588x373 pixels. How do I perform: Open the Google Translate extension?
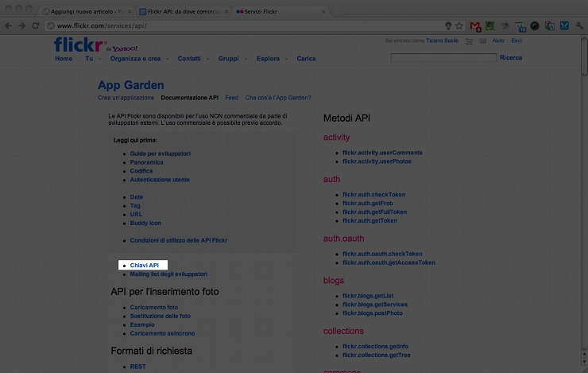(x=550, y=25)
